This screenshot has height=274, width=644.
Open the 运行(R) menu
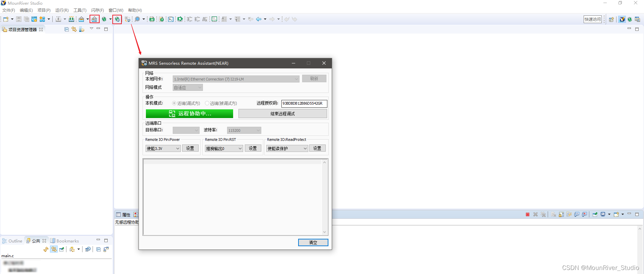point(62,10)
